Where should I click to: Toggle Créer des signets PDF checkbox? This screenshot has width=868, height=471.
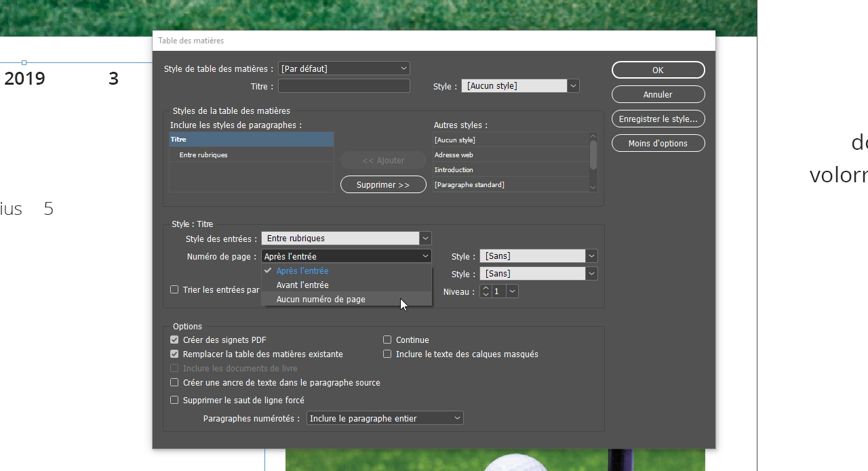(174, 340)
